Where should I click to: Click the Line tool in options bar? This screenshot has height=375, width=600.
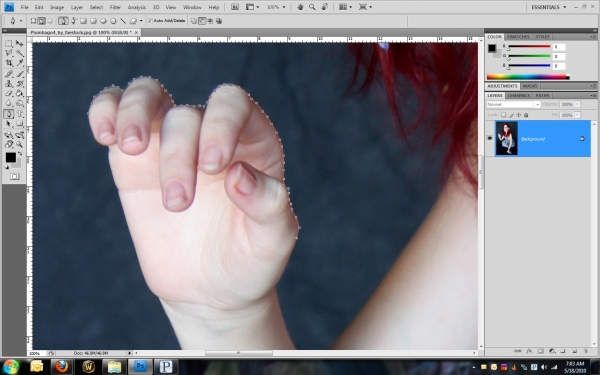click(123, 21)
